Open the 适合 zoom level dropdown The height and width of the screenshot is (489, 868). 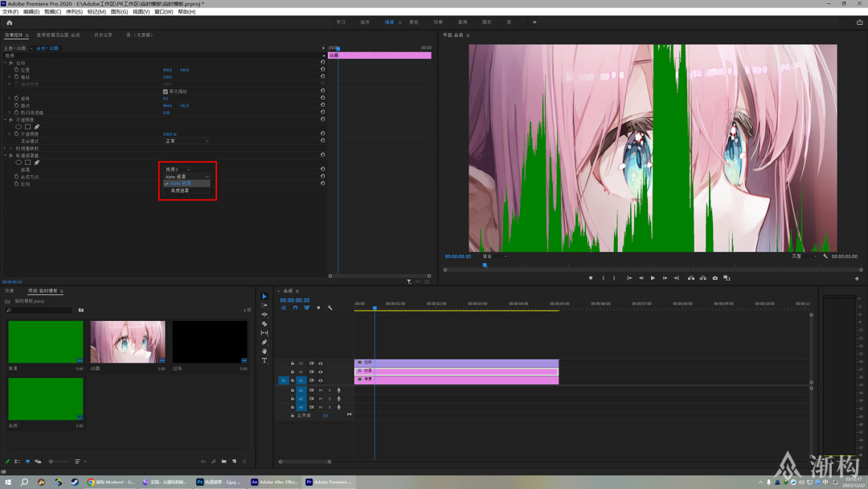493,257
